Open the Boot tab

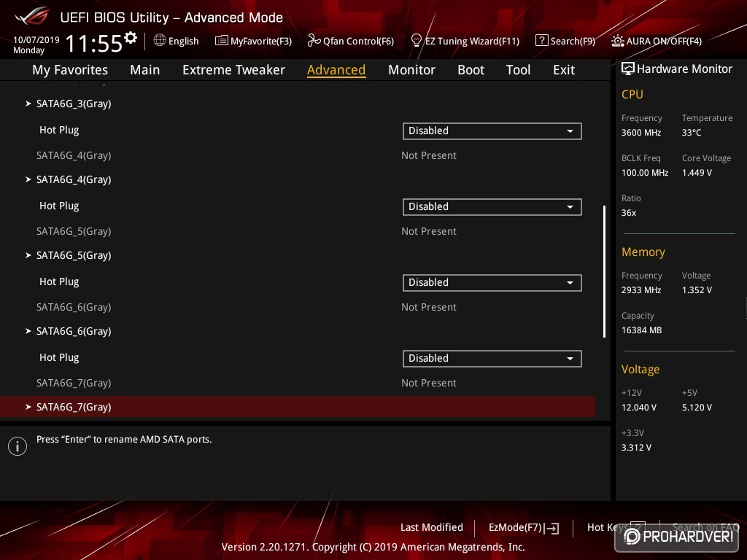coord(471,70)
